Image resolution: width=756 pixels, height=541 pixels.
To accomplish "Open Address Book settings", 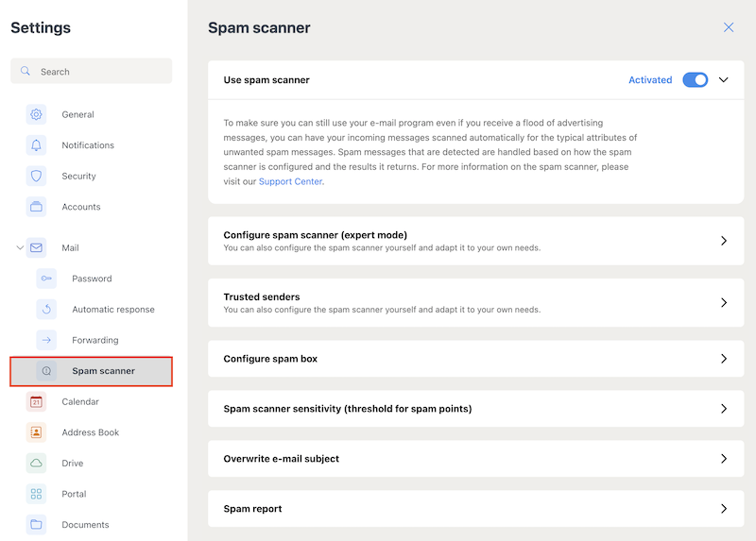I will coord(91,432).
